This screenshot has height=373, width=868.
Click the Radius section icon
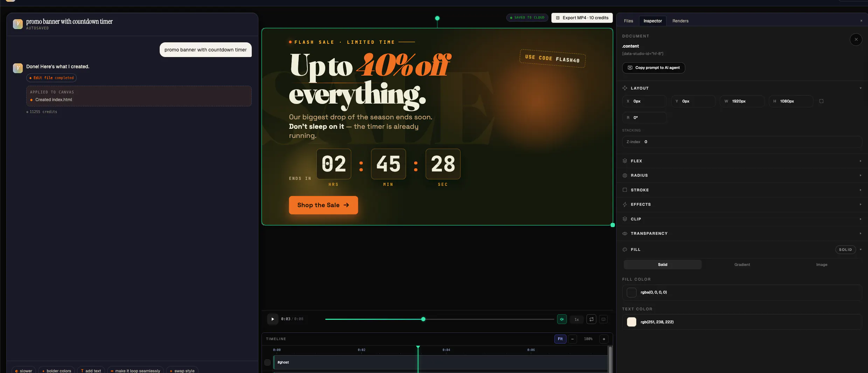click(x=625, y=175)
